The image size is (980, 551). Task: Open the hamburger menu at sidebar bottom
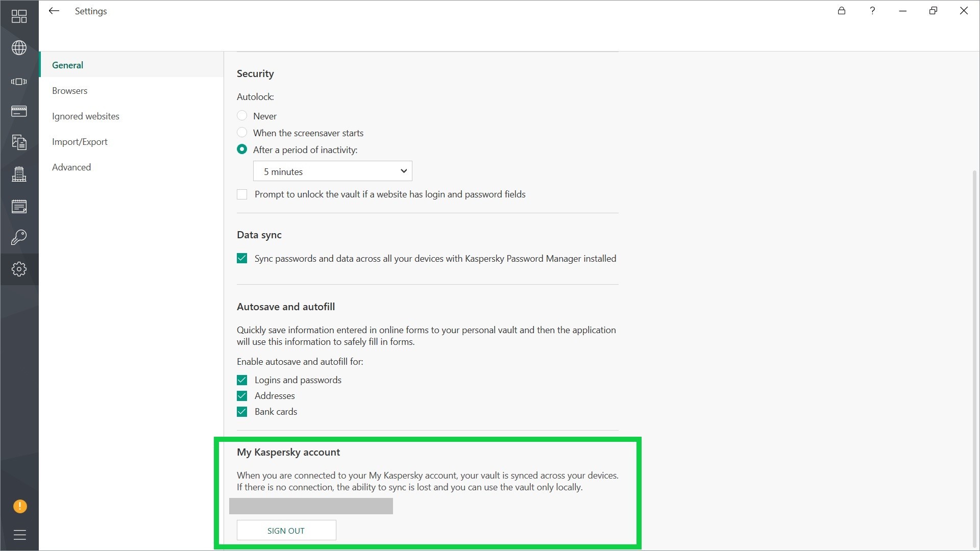[20, 535]
